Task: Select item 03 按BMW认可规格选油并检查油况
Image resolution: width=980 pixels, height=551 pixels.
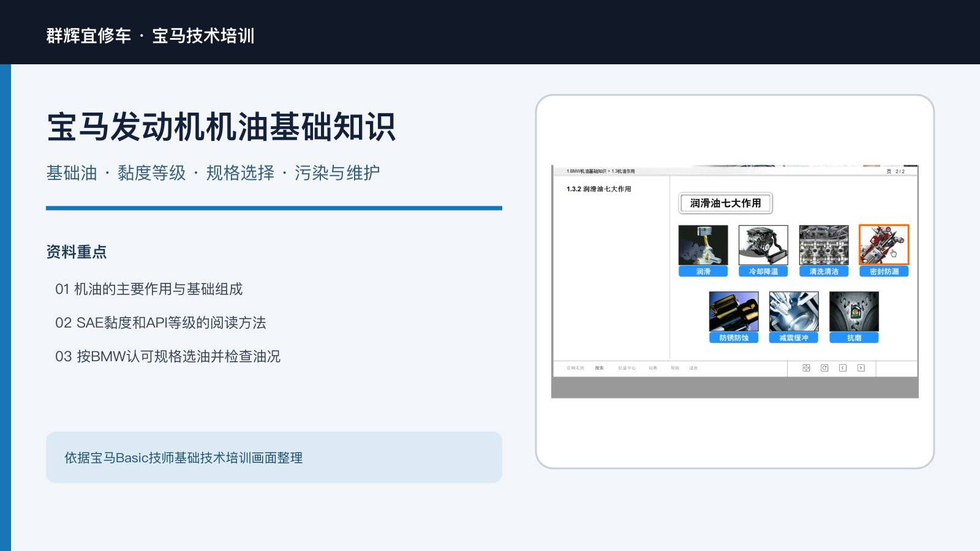Action: [x=168, y=356]
